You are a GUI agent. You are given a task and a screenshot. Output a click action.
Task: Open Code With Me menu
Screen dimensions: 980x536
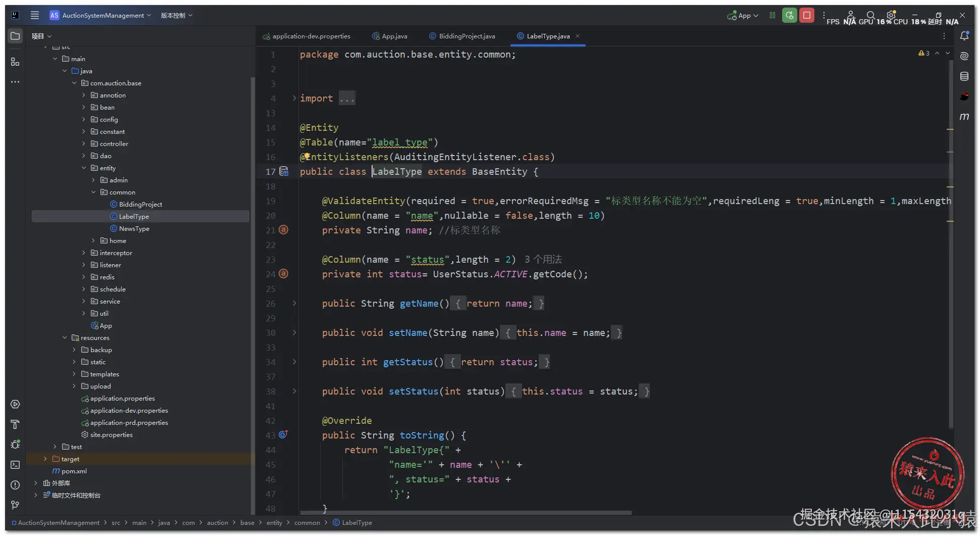[x=851, y=15]
